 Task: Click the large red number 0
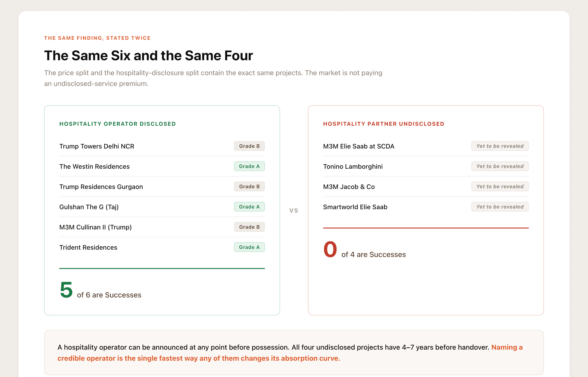(x=330, y=249)
